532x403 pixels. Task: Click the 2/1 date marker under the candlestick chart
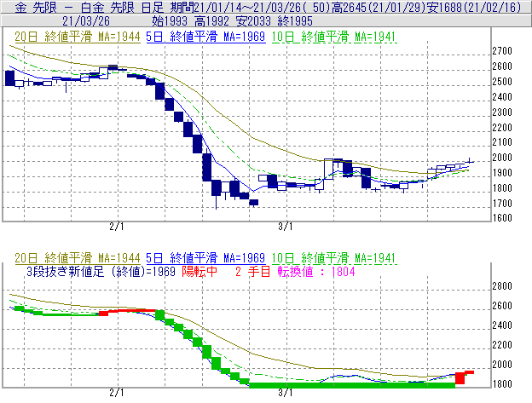pyautogui.click(x=116, y=227)
